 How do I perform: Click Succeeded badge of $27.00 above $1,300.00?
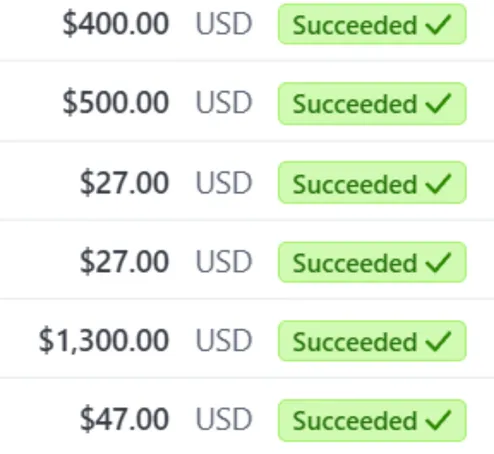(x=372, y=262)
